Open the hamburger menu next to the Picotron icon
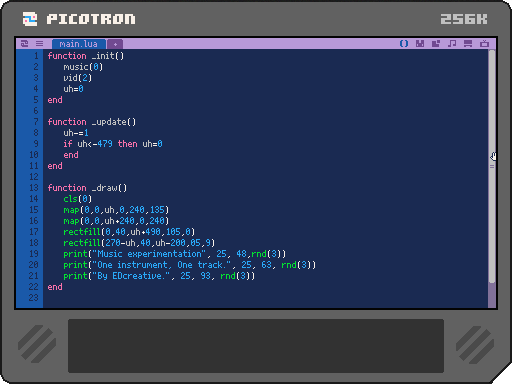Viewport: 512px width, 384px height. [39, 44]
